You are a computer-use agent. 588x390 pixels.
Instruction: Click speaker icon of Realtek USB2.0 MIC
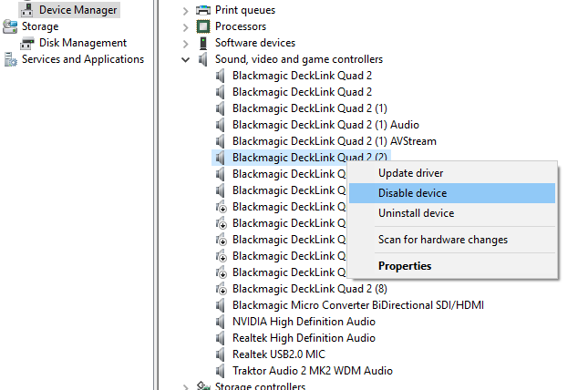pyautogui.click(x=221, y=354)
